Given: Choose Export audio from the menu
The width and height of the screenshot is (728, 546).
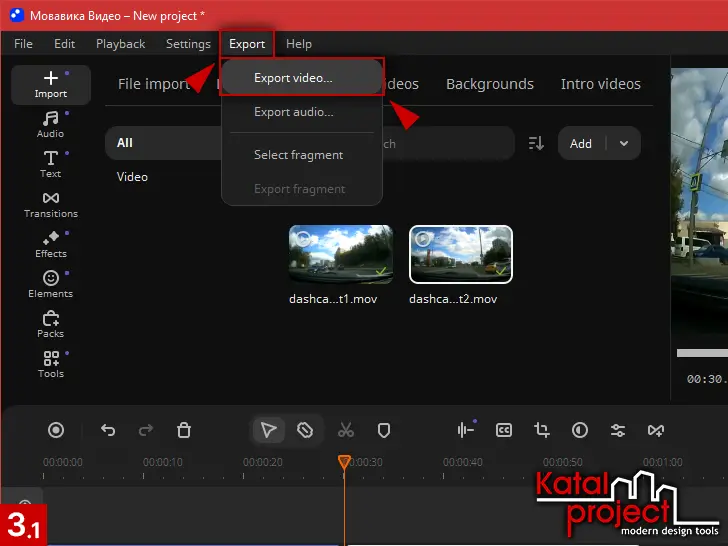Looking at the screenshot, I should [x=294, y=112].
